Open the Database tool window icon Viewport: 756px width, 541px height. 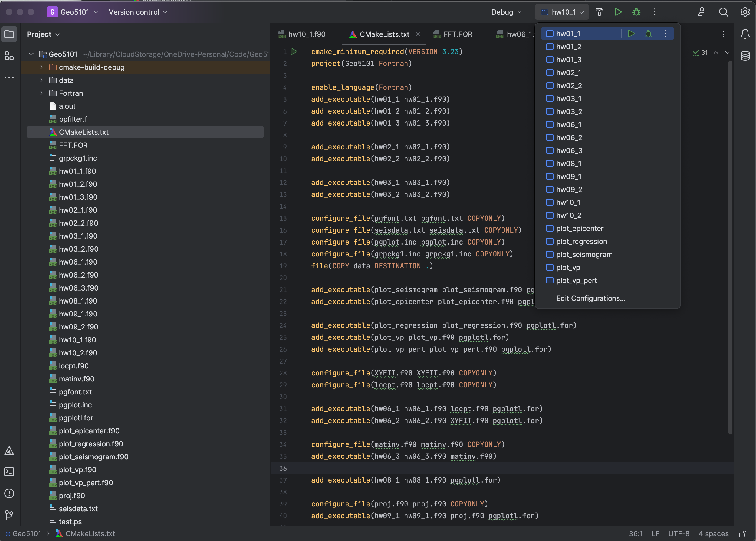[x=745, y=56]
